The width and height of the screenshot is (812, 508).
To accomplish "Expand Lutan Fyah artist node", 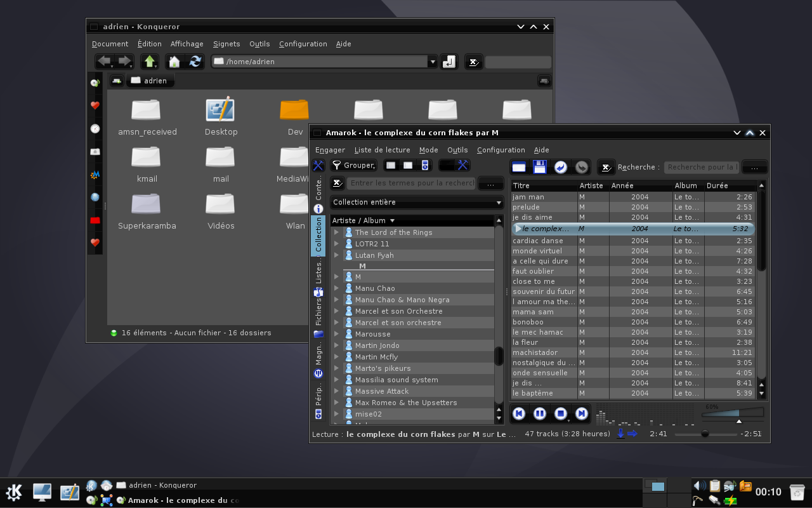I will pos(336,255).
